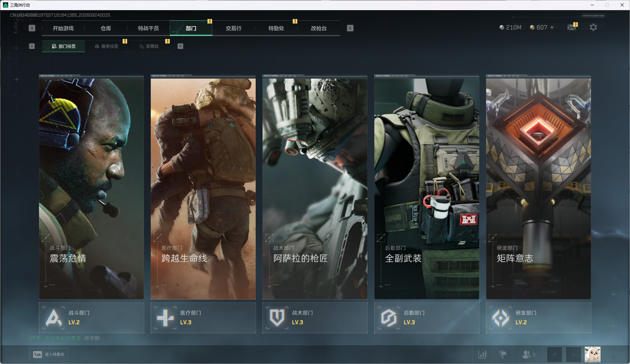Click the plus to add currency

coord(552,27)
